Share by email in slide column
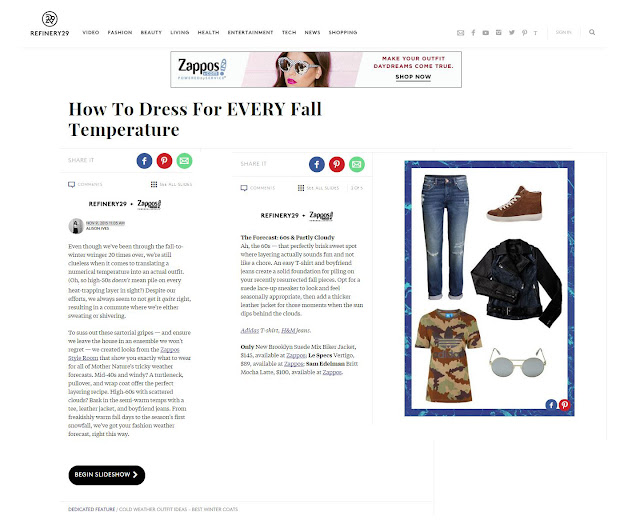This screenshot has height=528, width=640. click(357, 164)
